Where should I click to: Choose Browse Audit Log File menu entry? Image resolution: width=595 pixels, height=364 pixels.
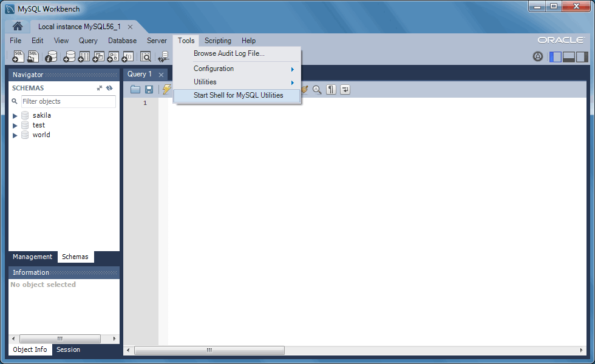[x=229, y=53]
